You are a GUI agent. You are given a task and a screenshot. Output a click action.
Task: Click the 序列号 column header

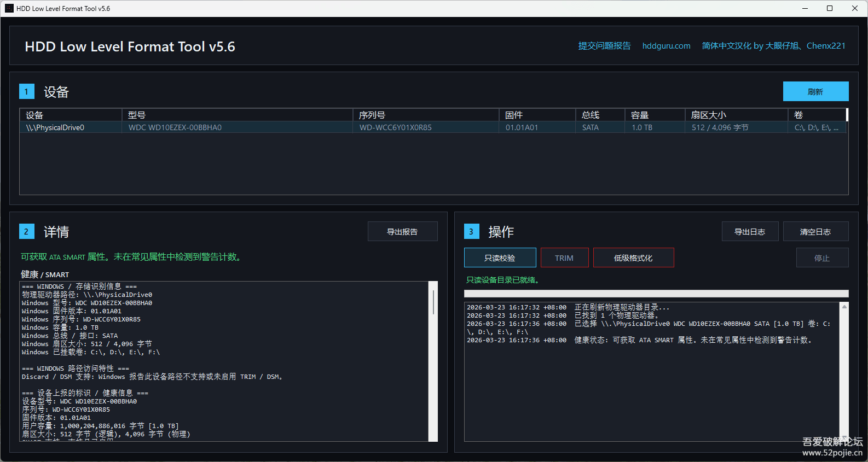pyautogui.click(x=426, y=115)
